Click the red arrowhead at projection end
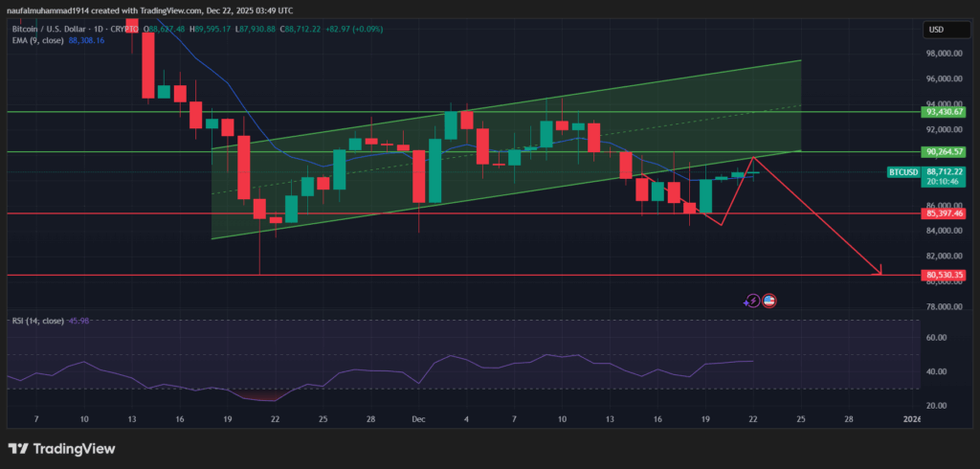The width and height of the screenshot is (980, 469). pos(878,273)
